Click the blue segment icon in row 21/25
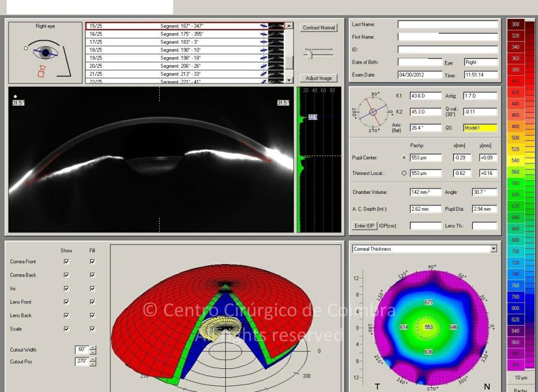The width and height of the screenshot is (538, 392). pyautogui.click(x=264, y=74)
